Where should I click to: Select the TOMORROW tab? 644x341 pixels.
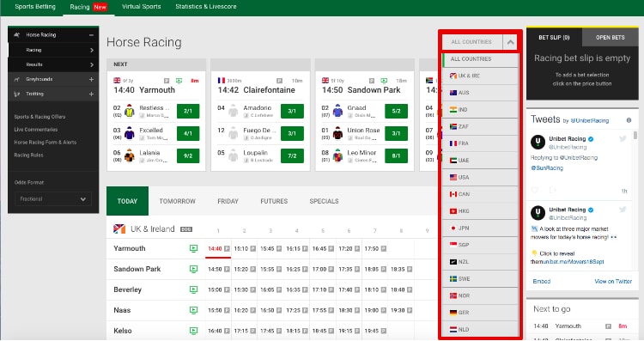coord(178,201)
